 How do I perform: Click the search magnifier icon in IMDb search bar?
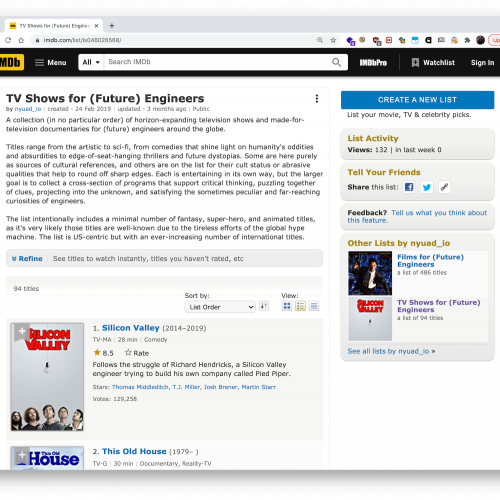(x=336, y=62)
